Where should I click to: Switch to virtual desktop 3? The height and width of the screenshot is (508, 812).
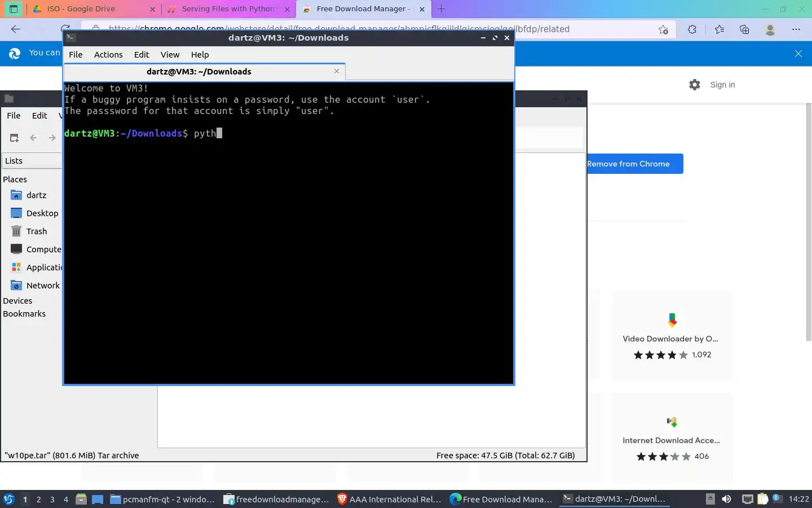coord(52,500)
